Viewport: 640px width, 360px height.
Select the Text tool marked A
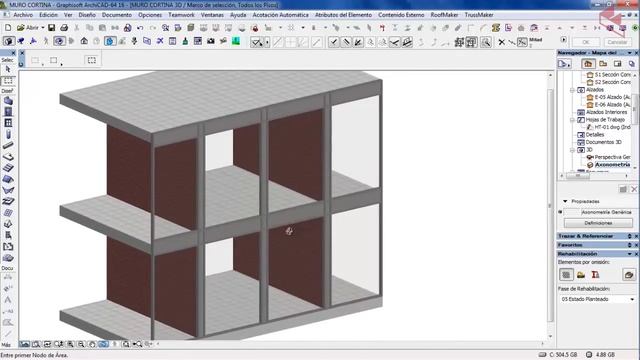point(8,300)
